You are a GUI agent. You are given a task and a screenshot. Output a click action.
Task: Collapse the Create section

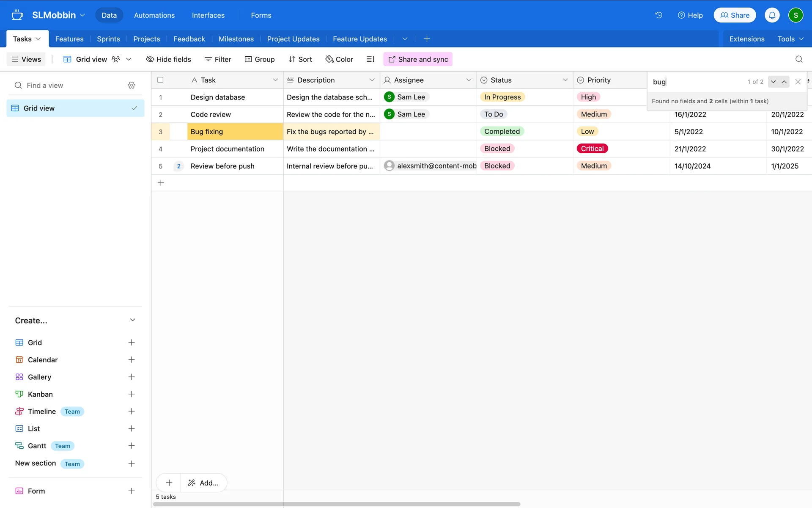132,320
